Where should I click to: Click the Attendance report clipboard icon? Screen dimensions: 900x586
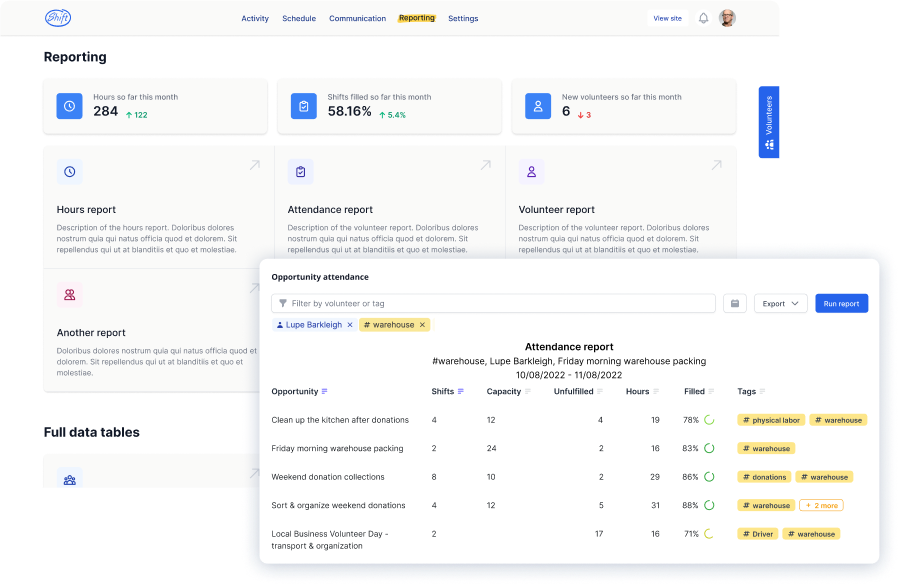(300, 172)
